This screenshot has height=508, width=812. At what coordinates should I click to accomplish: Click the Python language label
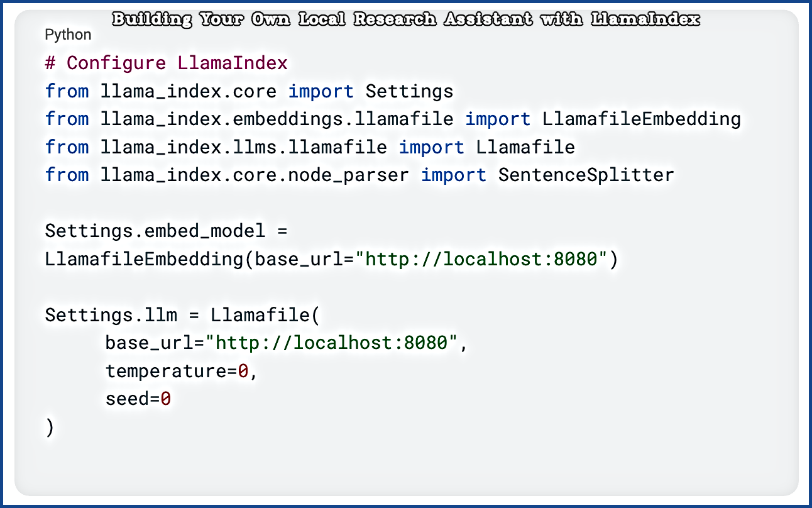pyautogui.click(x=68, y=35)
